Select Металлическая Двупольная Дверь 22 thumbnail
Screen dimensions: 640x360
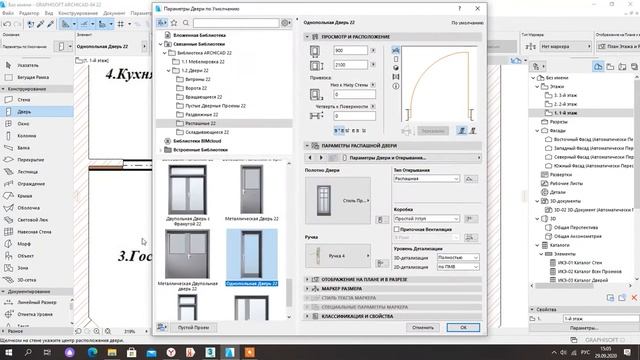pyautogui.click(x=187, y=260)
